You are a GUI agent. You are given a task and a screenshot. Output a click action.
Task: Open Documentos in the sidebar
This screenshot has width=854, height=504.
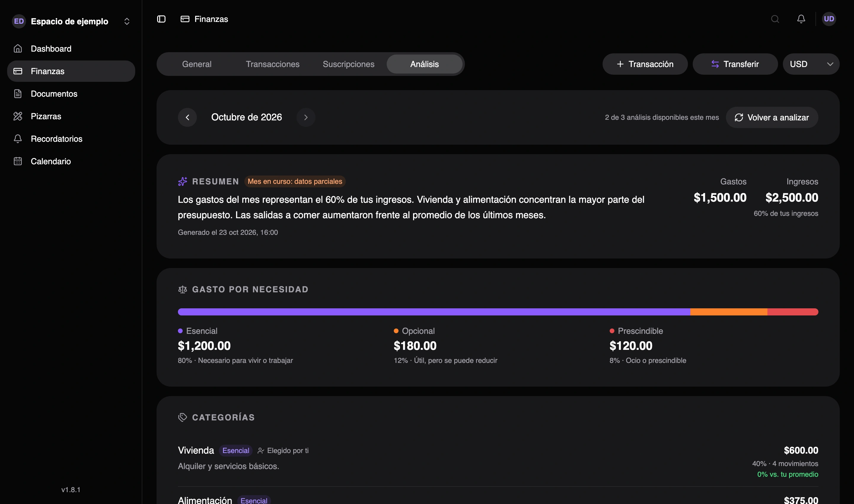(x=71, y=94)
